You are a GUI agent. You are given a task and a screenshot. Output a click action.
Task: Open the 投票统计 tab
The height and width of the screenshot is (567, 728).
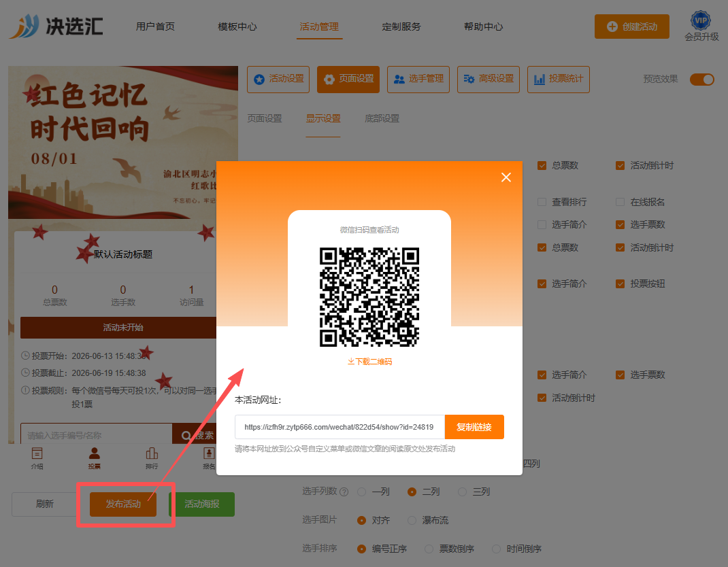pyautogui.click(x=559, y=80)
